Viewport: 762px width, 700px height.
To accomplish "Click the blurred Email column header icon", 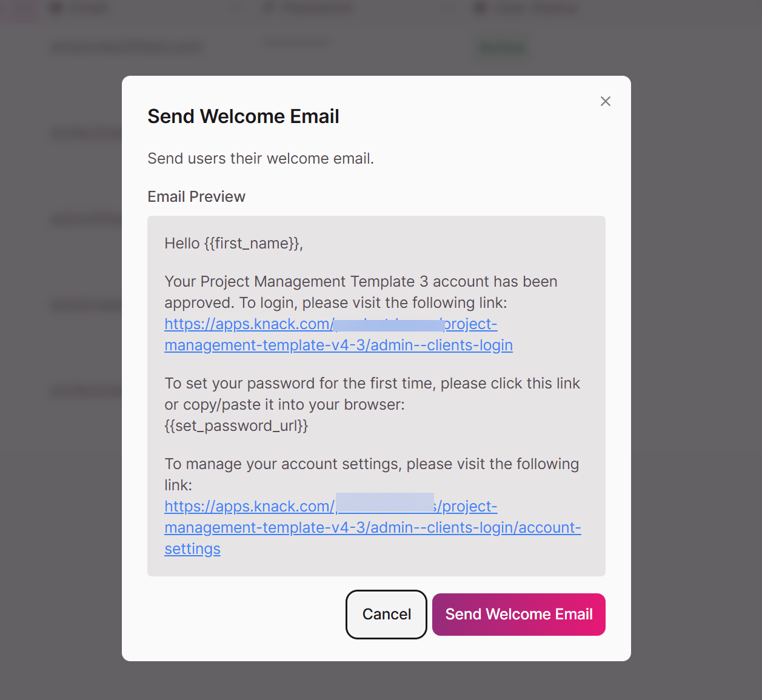I will [x=56, y=8].
